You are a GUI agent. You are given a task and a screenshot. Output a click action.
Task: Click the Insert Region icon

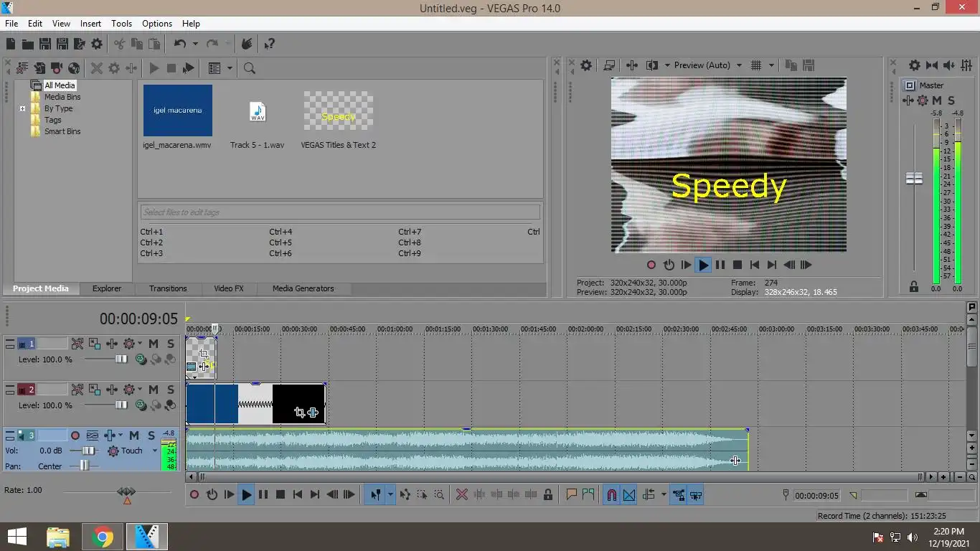click(589, 494)
